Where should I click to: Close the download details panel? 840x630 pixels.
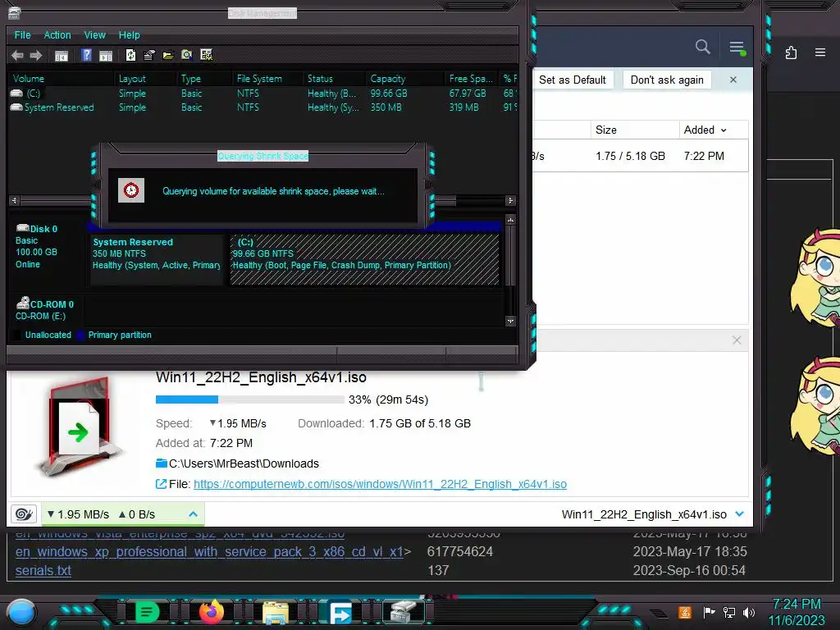click(737, 340)
